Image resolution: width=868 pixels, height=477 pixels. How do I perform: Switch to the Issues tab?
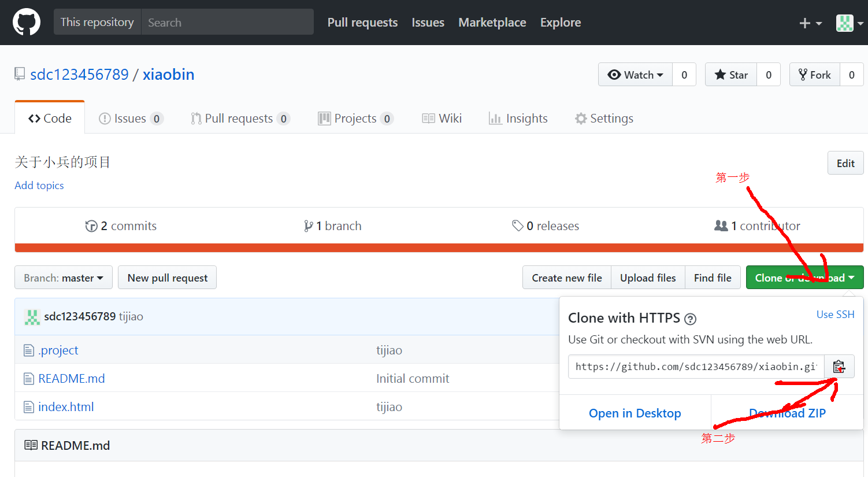(x=131, y=119)
